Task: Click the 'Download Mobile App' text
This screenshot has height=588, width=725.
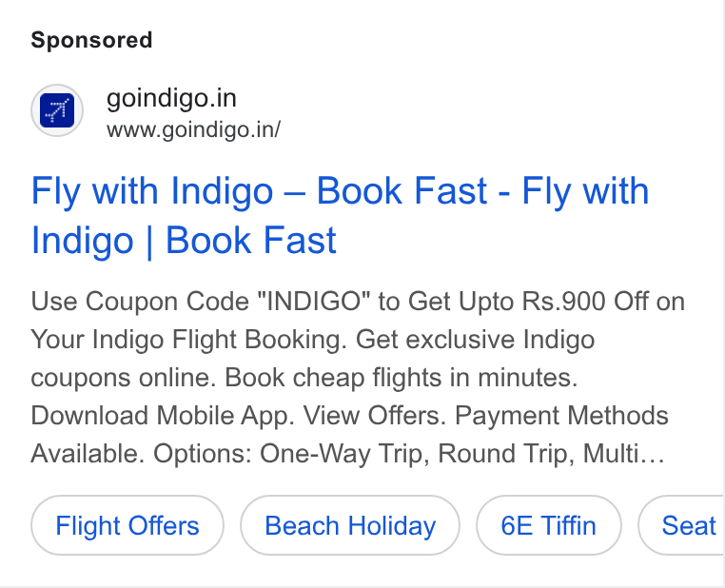Action: (163, 416)
